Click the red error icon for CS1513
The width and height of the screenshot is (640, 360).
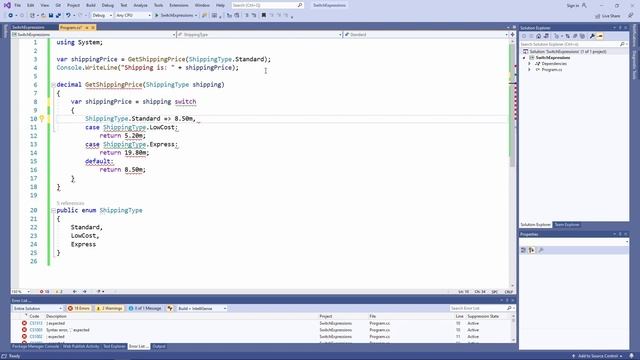[24, 323]
